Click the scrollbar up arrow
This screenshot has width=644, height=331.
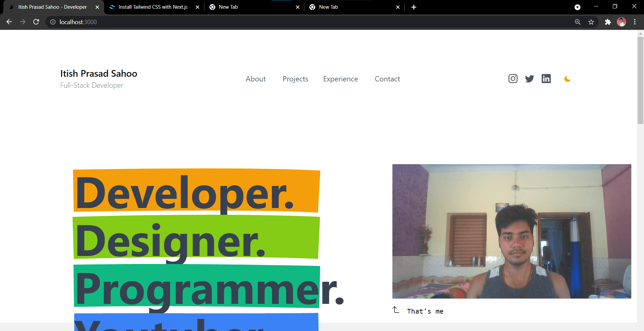point(640,34)
